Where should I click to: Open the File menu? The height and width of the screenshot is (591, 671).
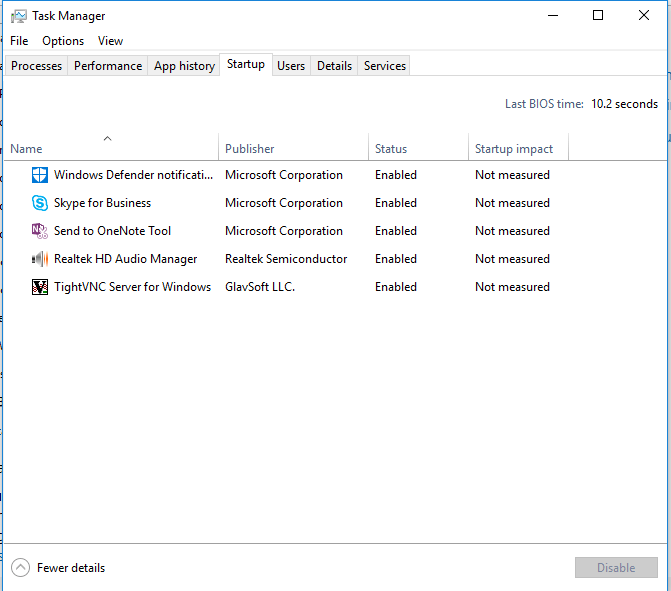click(19, 41)
